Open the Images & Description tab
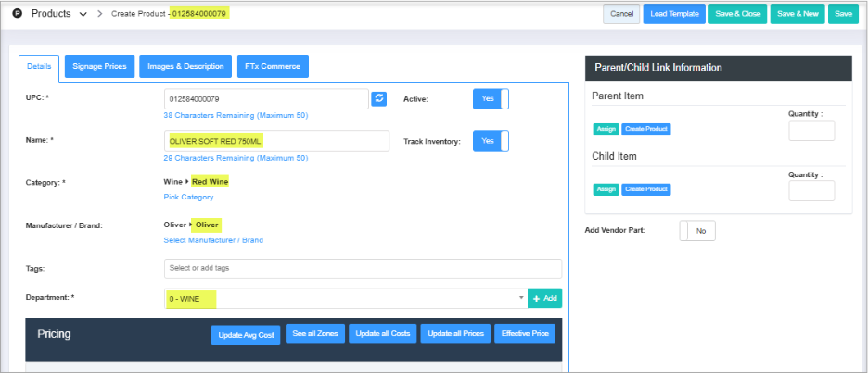This screenshot has height=373, width=868. (x=185, y=67)
